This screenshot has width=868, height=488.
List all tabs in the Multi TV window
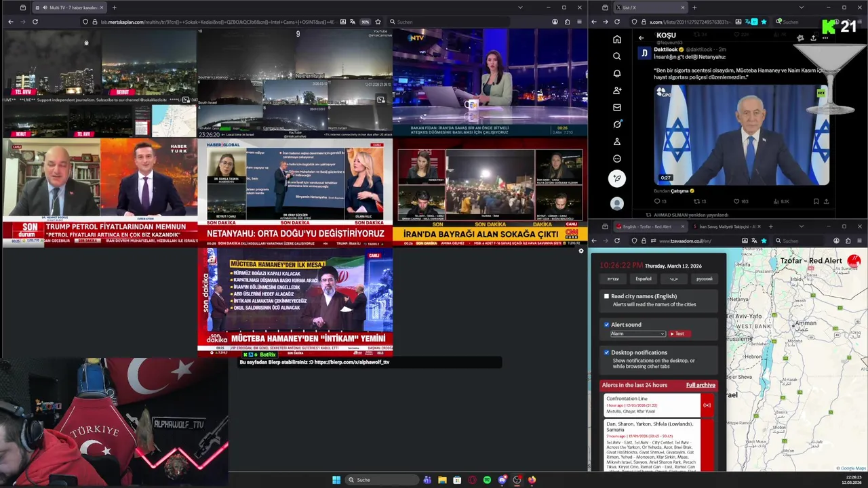[x=520, y=7]
